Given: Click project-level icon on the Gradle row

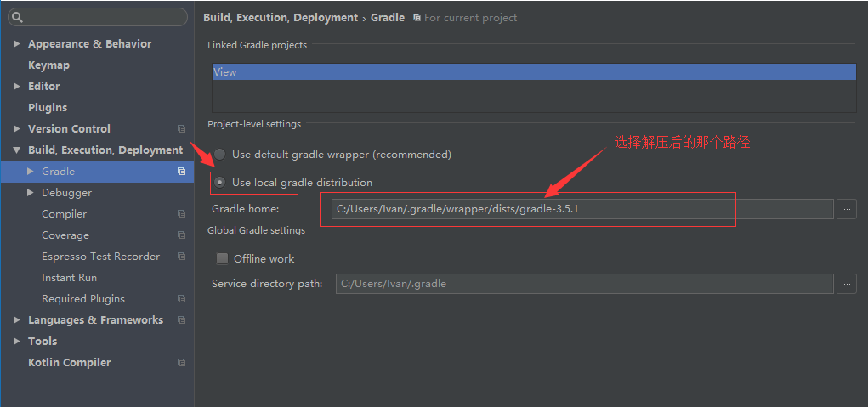Looking at the screenshot, I should [x=181, y=172].
